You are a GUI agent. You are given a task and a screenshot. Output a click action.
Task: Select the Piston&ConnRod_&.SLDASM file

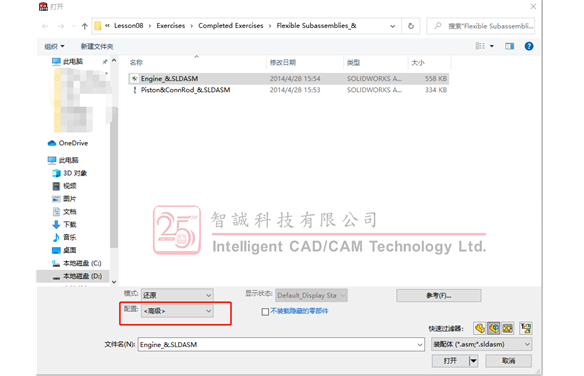[x=288, y=90]
